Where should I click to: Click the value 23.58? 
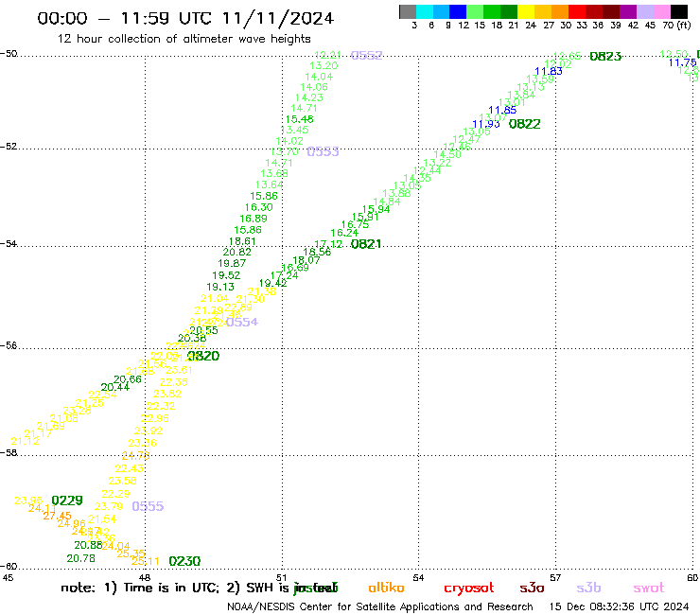coord(122,481)
